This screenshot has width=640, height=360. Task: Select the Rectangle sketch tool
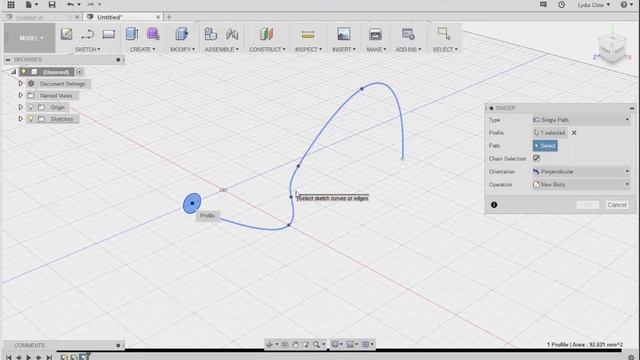pos(109,34)
